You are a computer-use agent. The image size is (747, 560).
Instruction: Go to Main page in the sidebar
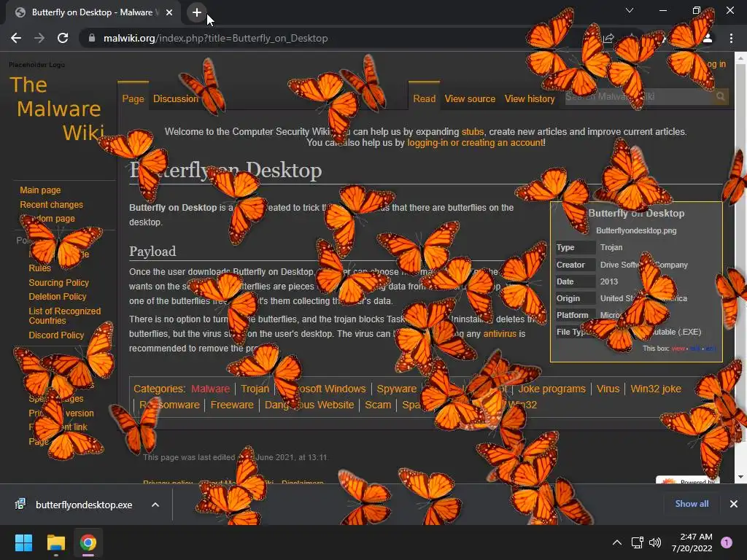point(40,190)
